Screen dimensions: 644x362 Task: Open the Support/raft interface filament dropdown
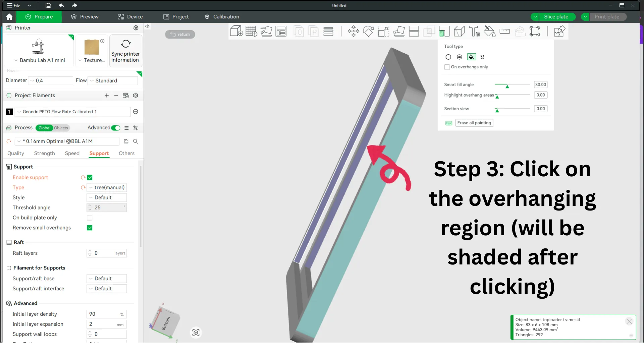click(107, 289)
